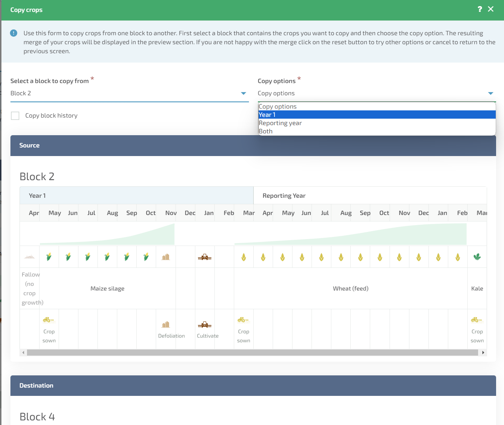The width and height of the screenshot is (504, 425).
Task: Click the Crop sown icon at Kale column
Action: coord(477,320)
